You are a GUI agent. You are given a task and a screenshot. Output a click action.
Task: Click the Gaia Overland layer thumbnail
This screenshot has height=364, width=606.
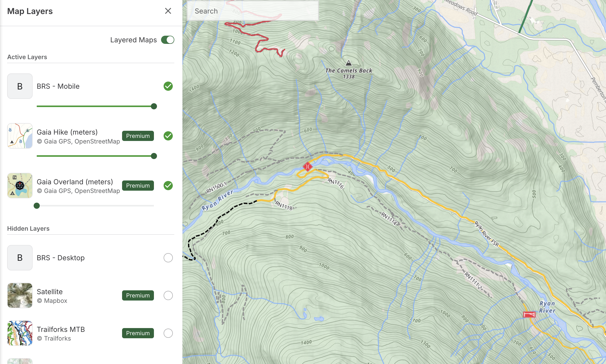coord(20,186)
